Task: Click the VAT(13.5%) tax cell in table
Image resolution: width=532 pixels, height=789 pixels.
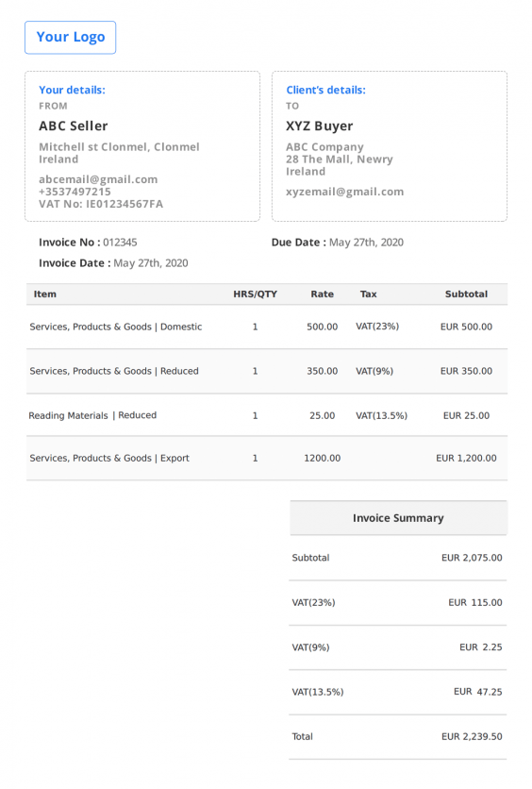Action: (x=382, y=415)
